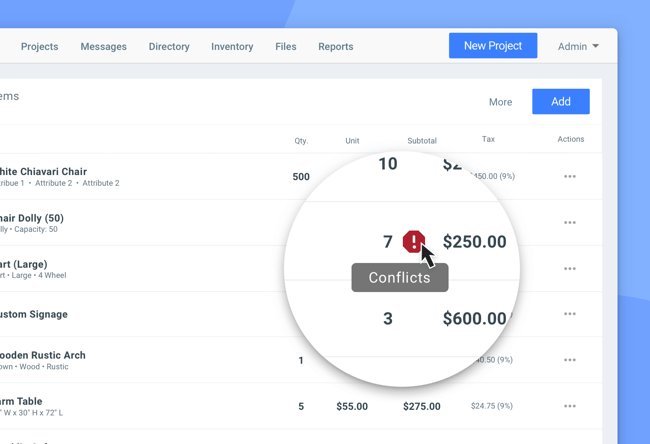Open the More options dropdown

point(500,102)
